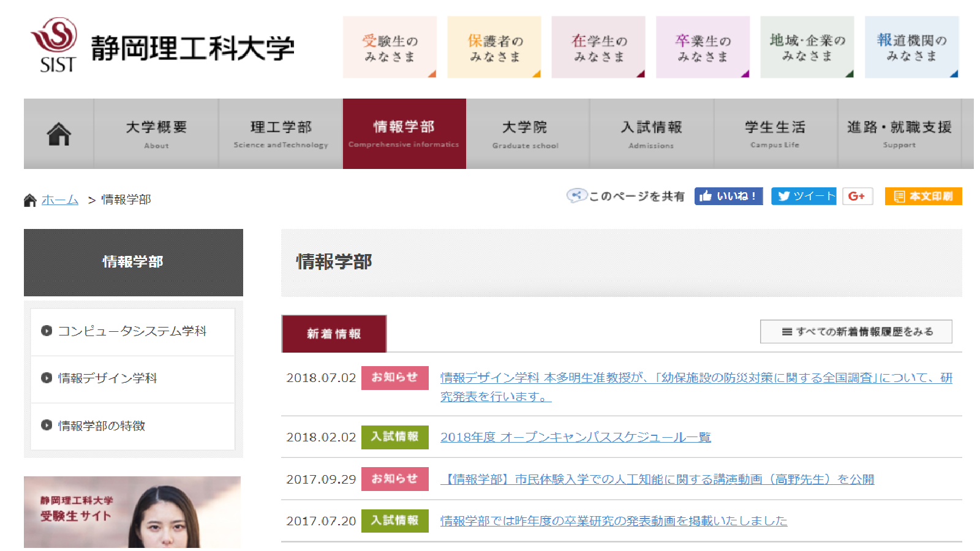This screenshot has width=980, height=551.
Task: Switch to the 入試情報 navigation tab
Action: [651, 133]
